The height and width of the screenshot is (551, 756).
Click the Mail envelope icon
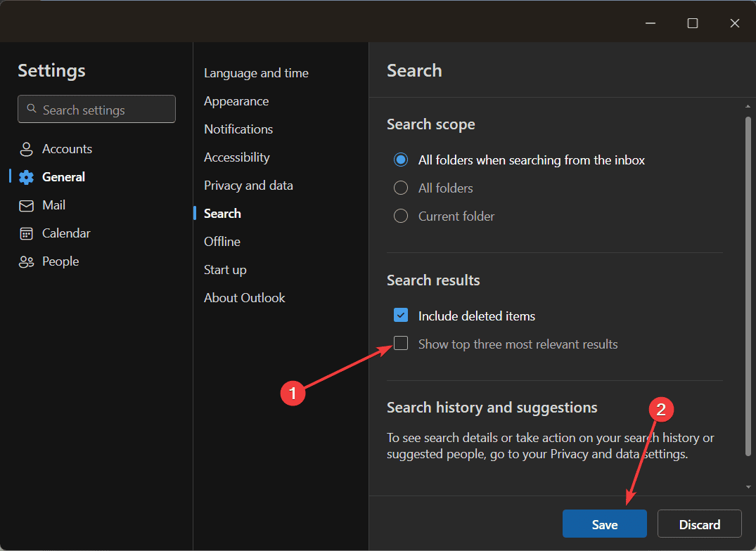pyautogui.click(x=27, y=205)
